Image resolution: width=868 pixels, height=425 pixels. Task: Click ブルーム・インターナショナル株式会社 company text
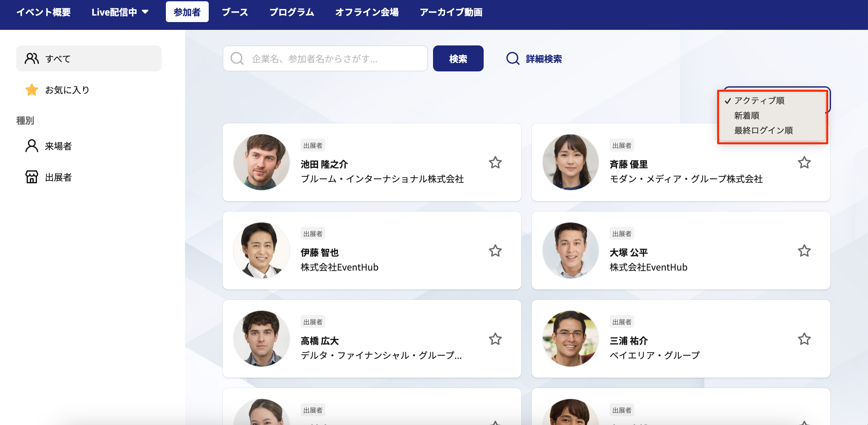click(382, 179)
